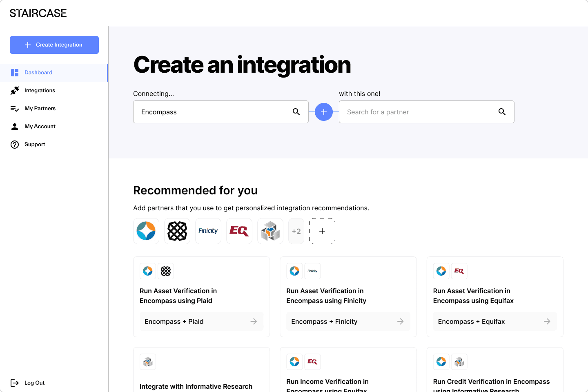The image size is (588, 392).
Task: Click the My Account person icon
Action: [x=15, y=127]
